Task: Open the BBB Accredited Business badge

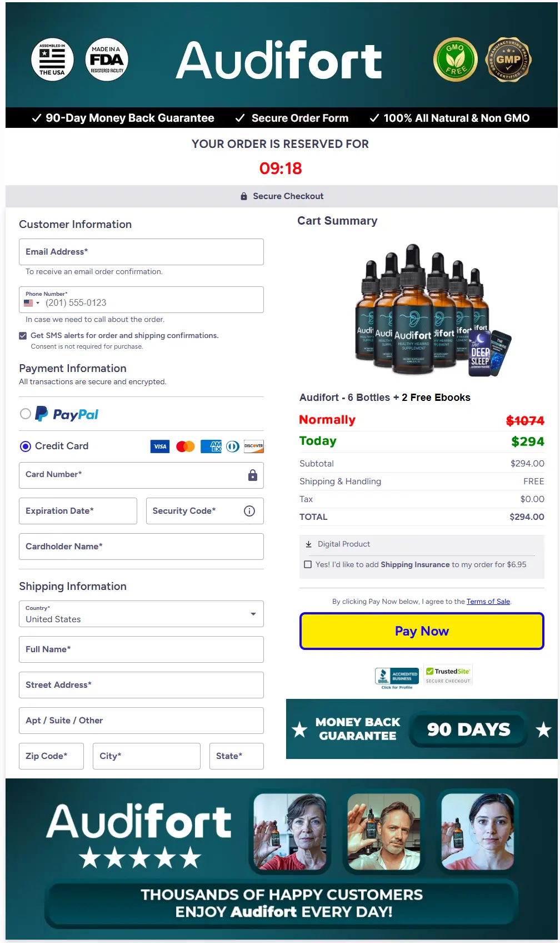Action: 397,678
